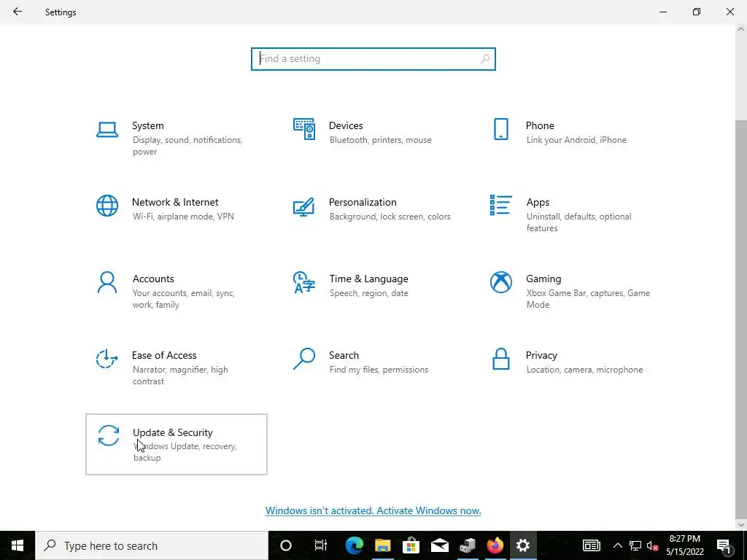Open the taskbar Task View button

pos(321,545)
